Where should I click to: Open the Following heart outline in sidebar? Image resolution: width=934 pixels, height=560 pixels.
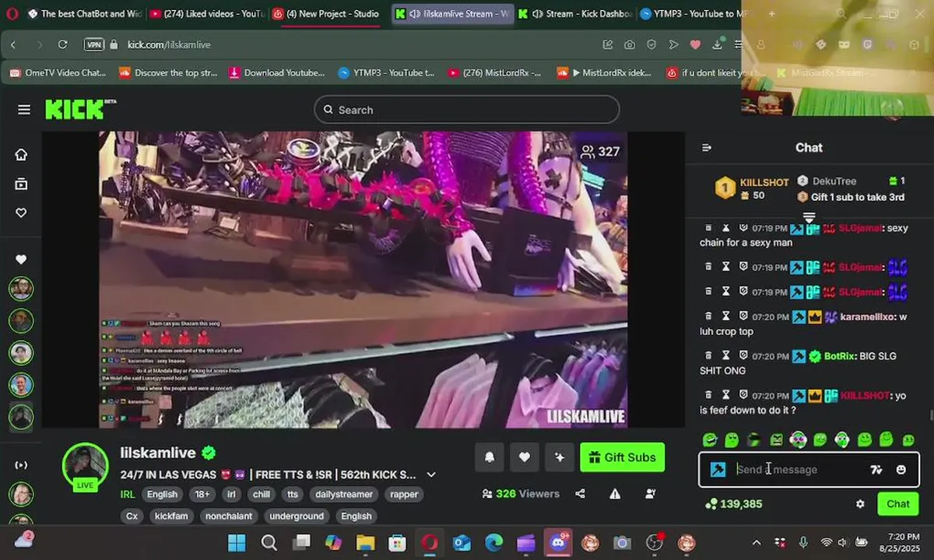21,213
